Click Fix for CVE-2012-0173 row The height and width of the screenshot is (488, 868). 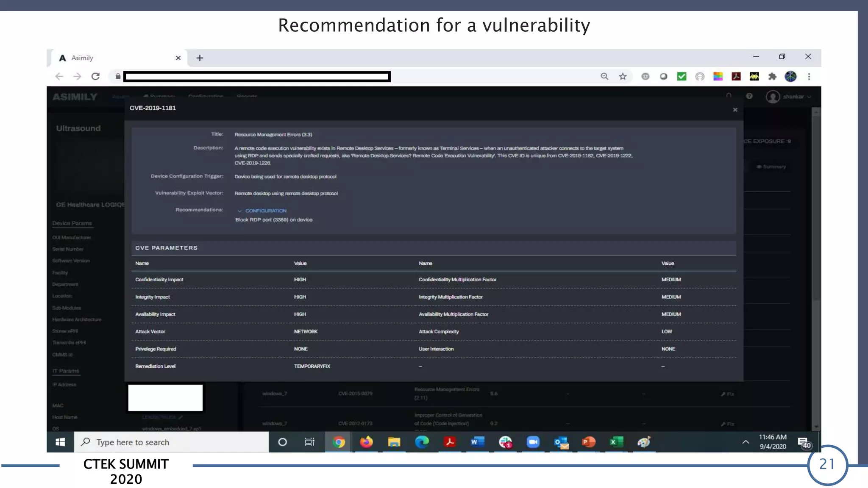pos(727,424)
